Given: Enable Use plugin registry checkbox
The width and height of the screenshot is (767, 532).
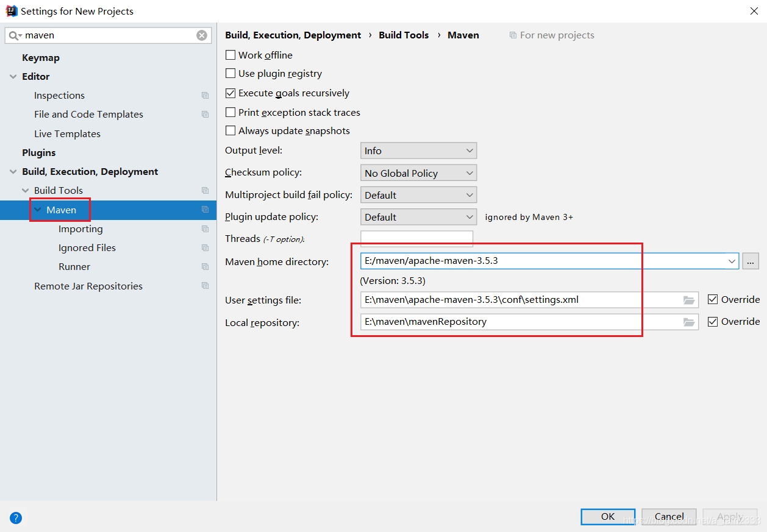Looking at the screenshot, I should click(x=230, y=73).
